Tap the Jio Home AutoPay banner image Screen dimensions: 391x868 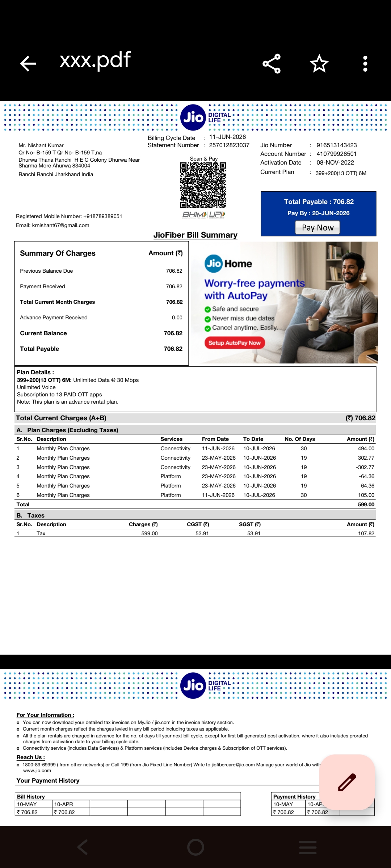[285, 302]
